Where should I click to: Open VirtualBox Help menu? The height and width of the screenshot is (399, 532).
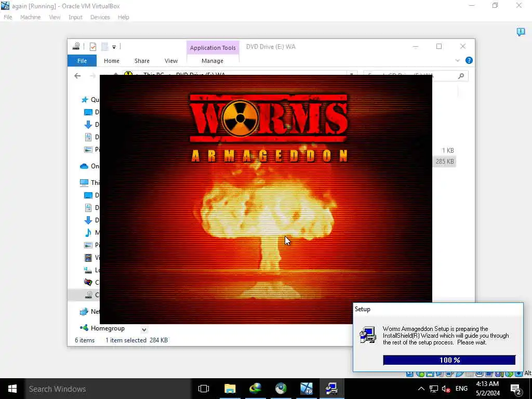(x=123, y=17)
